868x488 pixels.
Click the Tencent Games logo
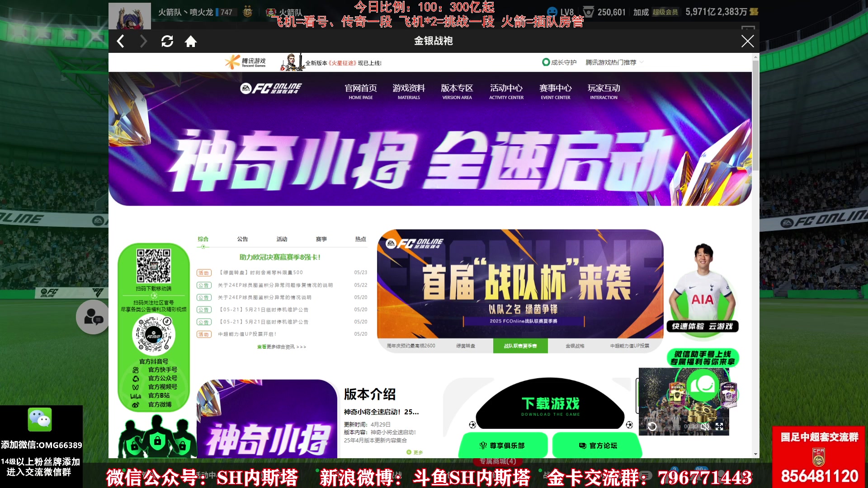(245, 62)
